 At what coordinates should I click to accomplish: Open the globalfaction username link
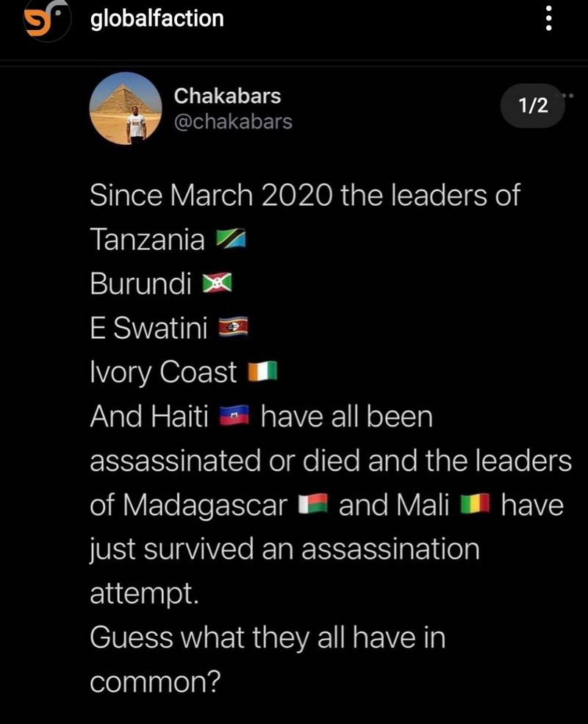click(x=157, y=19)
